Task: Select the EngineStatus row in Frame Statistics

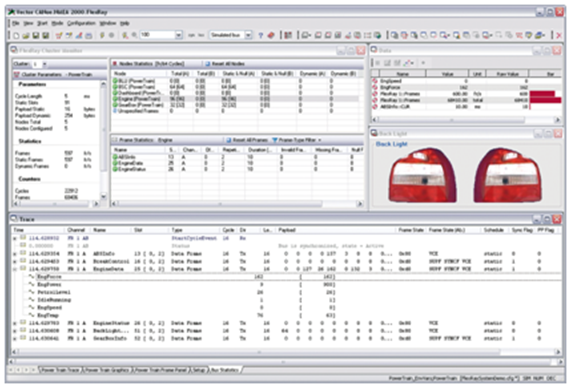Action: [x=237, y=169]
